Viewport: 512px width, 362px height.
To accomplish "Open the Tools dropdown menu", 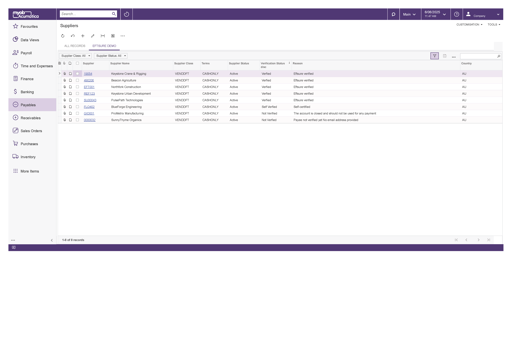I will click(494, 25).
